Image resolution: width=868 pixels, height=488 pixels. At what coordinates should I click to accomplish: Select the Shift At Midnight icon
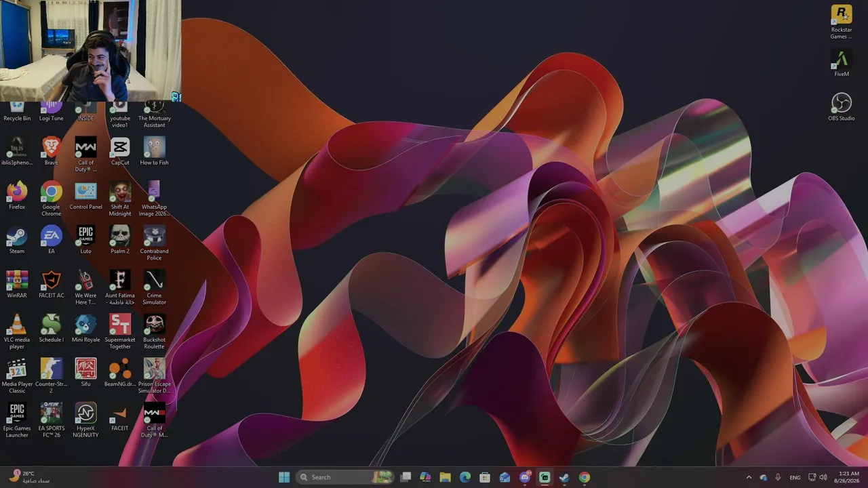coord(120,199)
